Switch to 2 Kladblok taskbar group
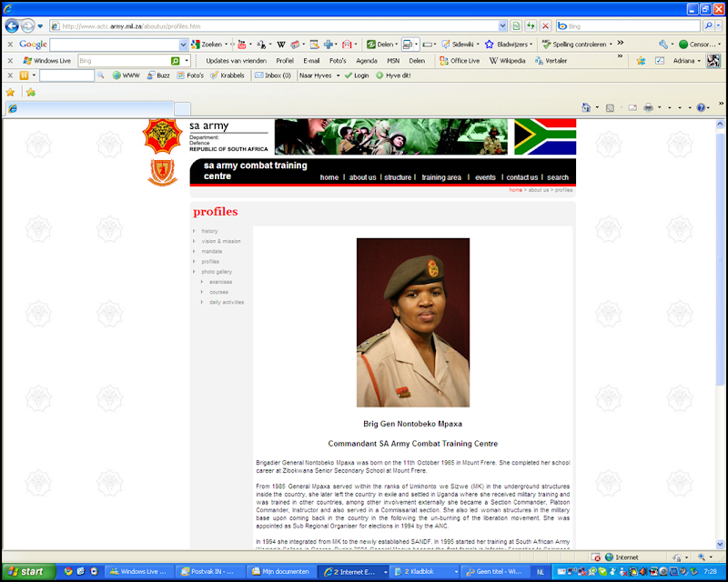 coord(425,572)
